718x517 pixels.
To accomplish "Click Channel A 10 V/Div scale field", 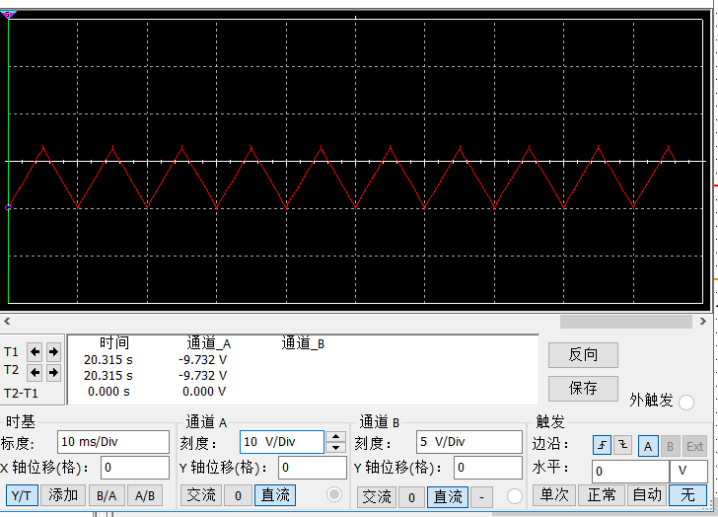I will coord(282,442).
